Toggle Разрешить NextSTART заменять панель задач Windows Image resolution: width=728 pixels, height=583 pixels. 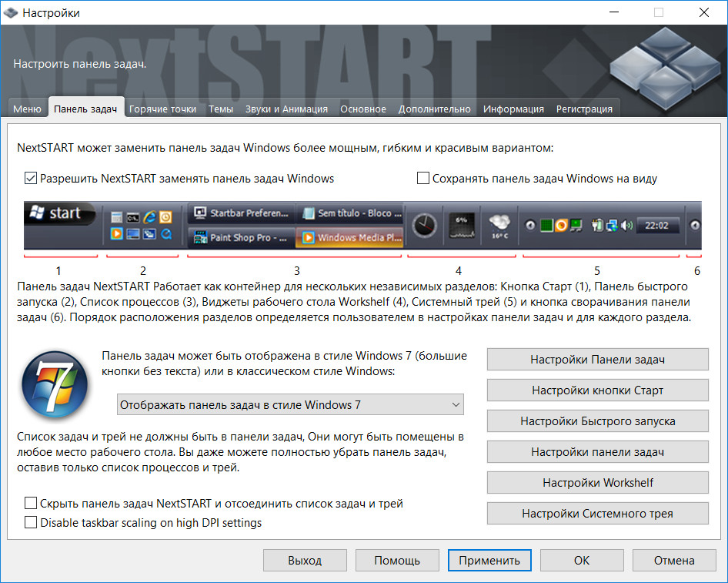tap(31, 179)
